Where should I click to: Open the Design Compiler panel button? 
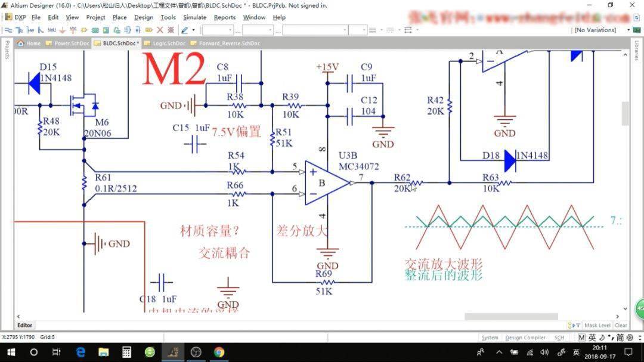coord(525,338)
